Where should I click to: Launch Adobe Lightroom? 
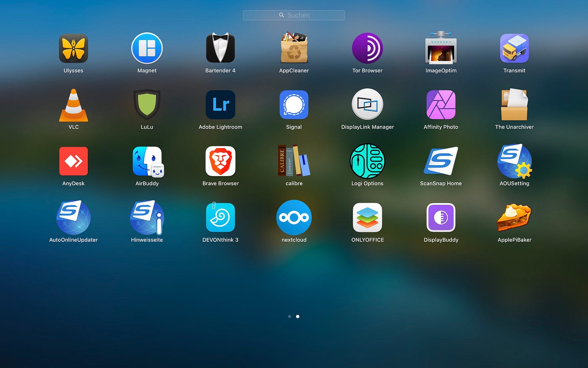(220, 105)
